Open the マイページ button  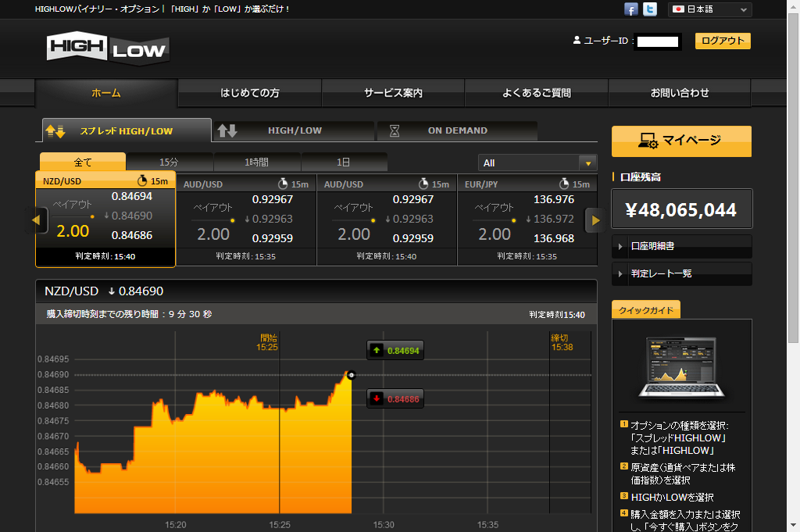coord(681,141)
